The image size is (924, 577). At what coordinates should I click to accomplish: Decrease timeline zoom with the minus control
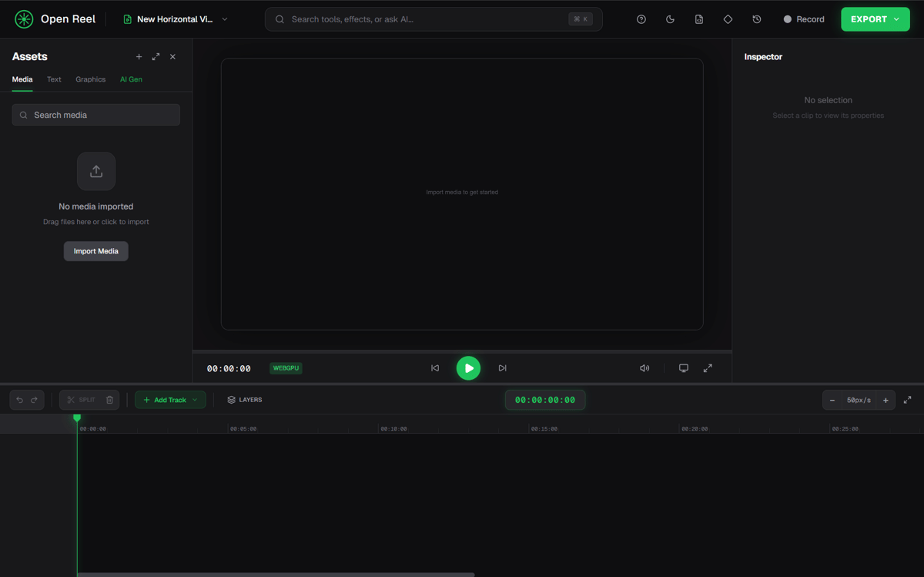click(x=832, y=399)
